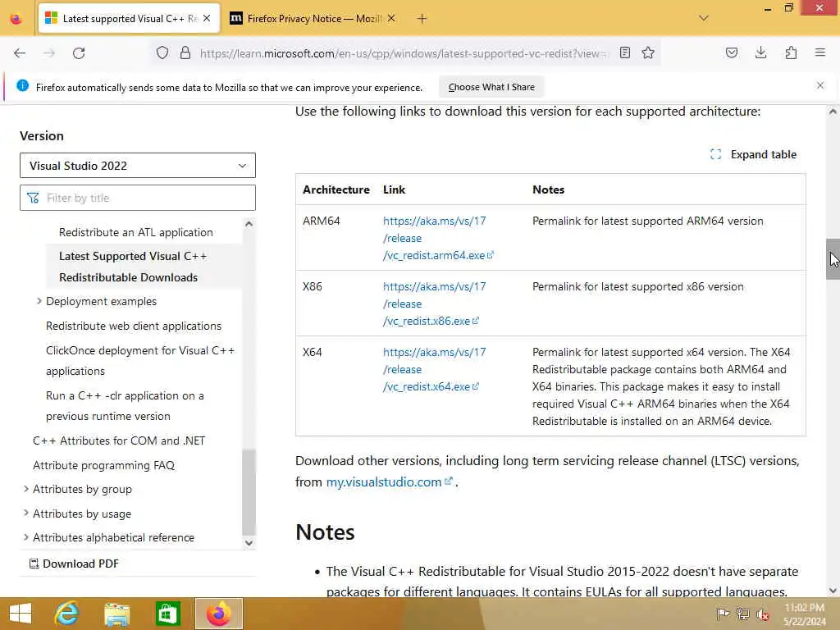Select the Latest supported Visual C++ tab
Image resolution: width=840 pixels, height=630 pixels.
tap(129, 19)
